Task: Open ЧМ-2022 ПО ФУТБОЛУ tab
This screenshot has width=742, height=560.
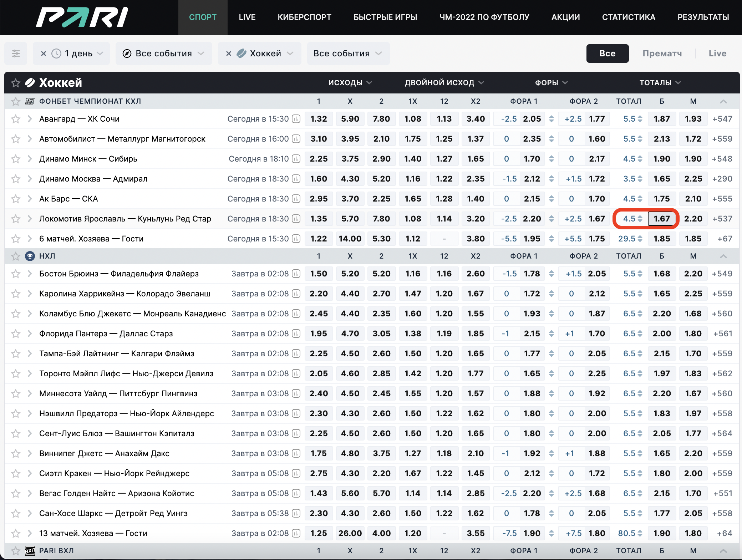Action: click(x=484, y=17)
